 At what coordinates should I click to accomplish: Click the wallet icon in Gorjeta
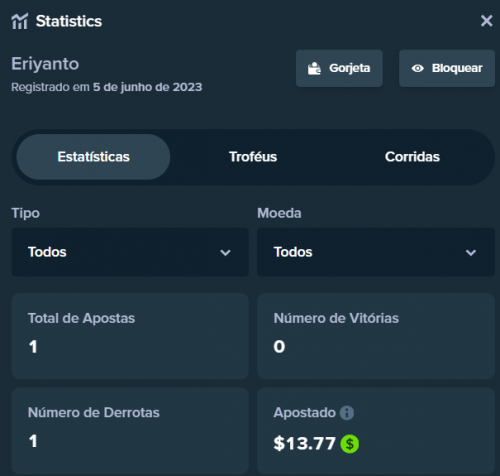click(314, 68)
